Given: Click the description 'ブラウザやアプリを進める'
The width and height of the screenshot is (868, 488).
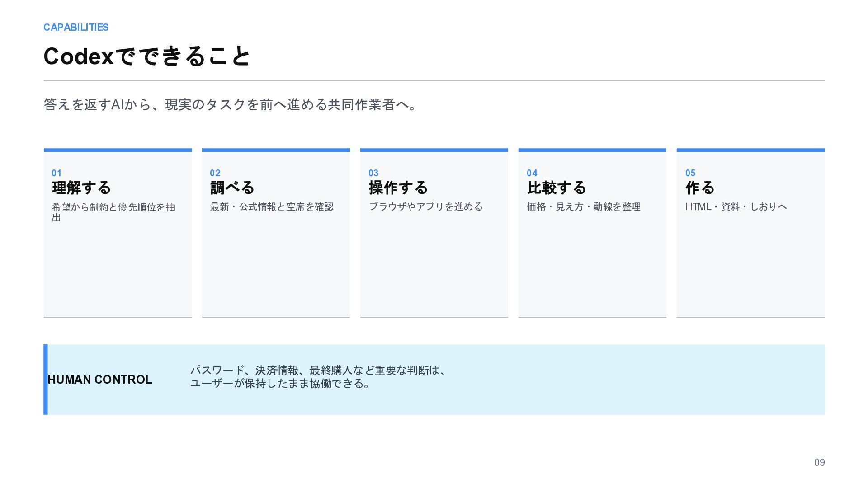Looking at the screenshot, I should click(426, 207).
